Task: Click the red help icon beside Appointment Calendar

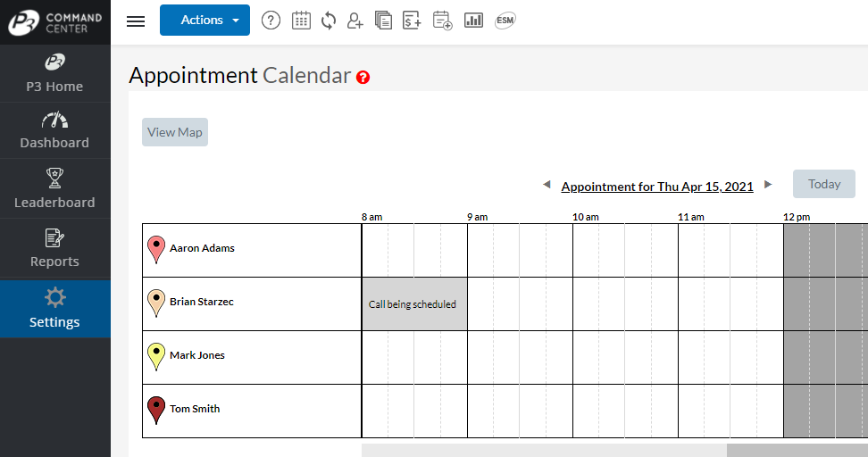Action: tap(363, 78)
